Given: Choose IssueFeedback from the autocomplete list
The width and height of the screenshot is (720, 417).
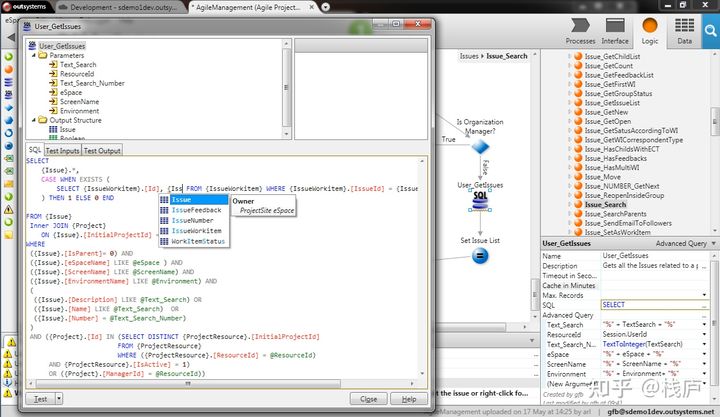Looking at the screenshot, I should (x=196, y=210).
